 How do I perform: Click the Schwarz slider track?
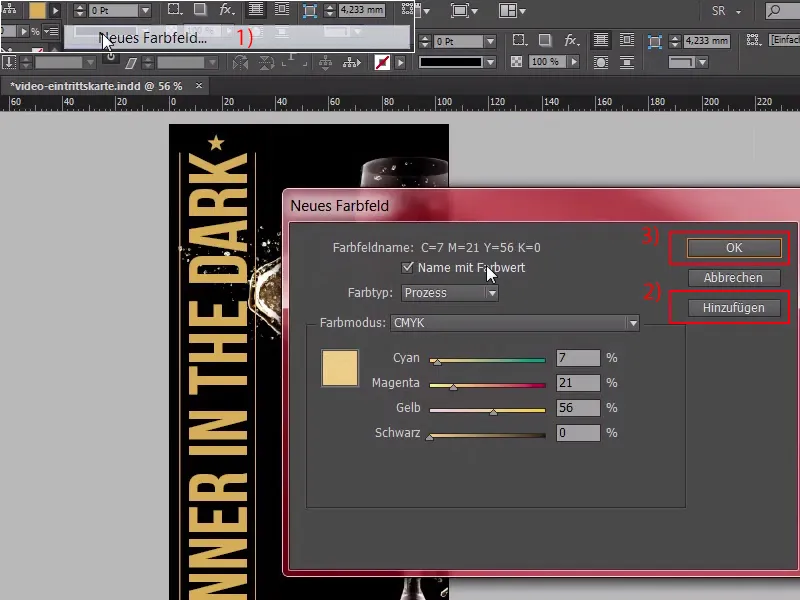tap(487, 436)
